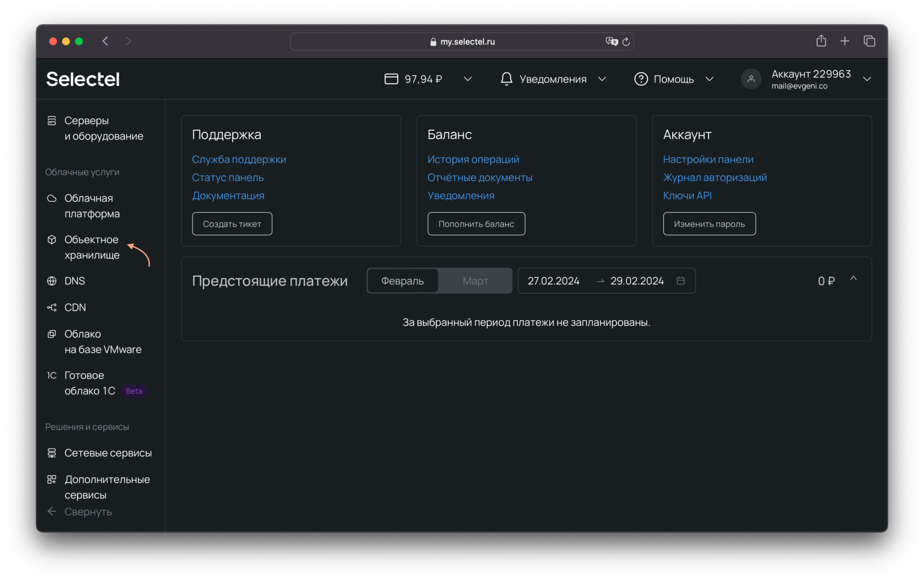Select the Февраль tab
Viewport: 924px width, 580px height.
click(x=403, y=281)
